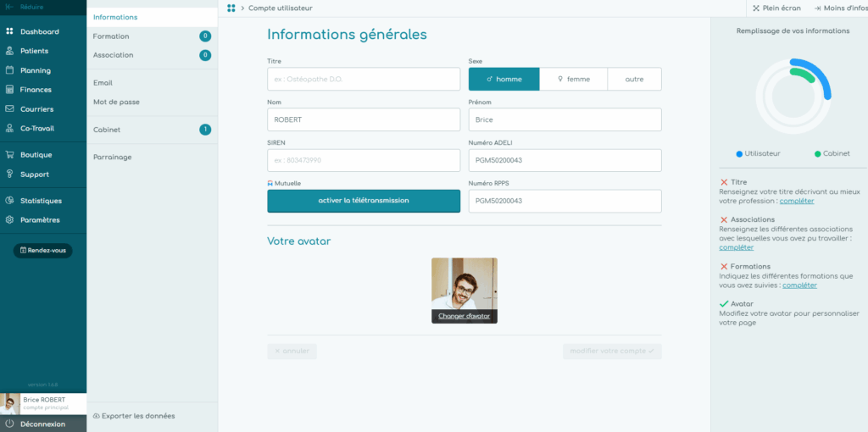This screenshot has width=868, height=432.
Task: Open the Formation tab
Action: click(x=111, y=36)
